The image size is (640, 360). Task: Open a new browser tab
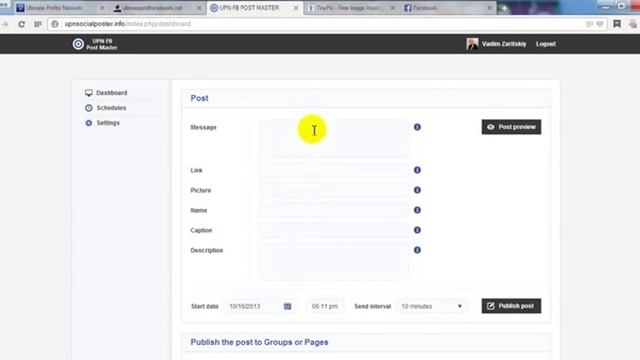coord(504,8)
